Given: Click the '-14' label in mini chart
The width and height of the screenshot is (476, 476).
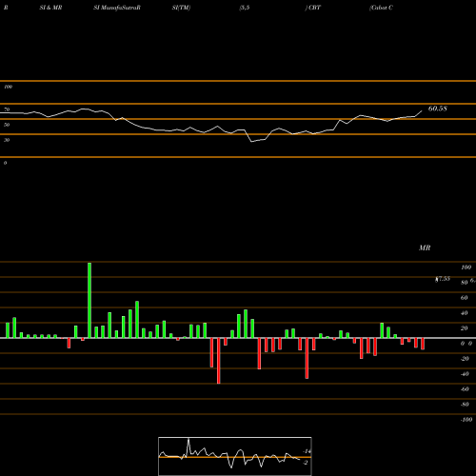Looking at the screenshot, I should point(307,451).
